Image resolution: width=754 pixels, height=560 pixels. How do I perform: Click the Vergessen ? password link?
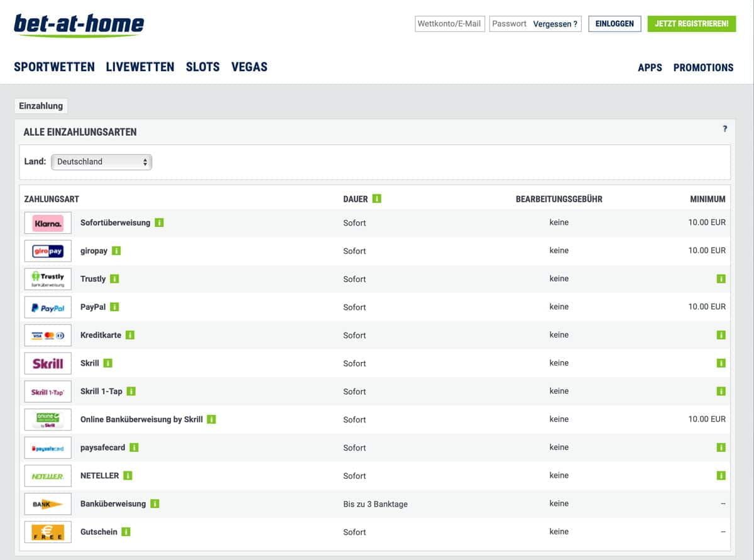555,24
